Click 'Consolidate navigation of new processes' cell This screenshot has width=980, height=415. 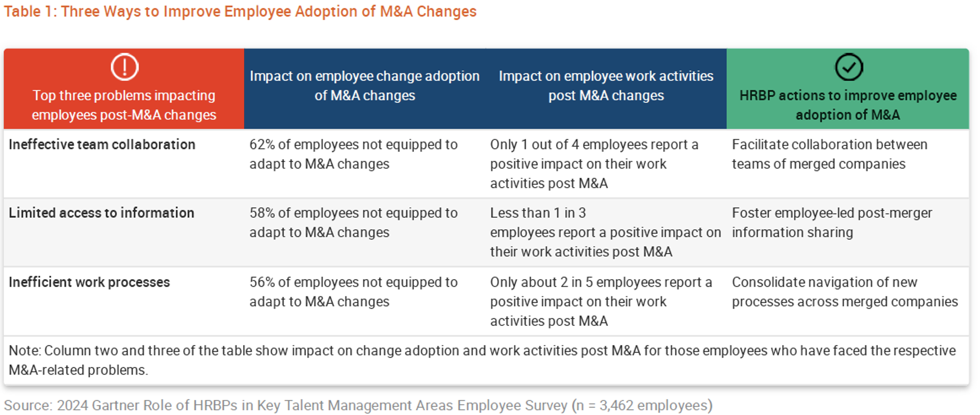(845, 292)
